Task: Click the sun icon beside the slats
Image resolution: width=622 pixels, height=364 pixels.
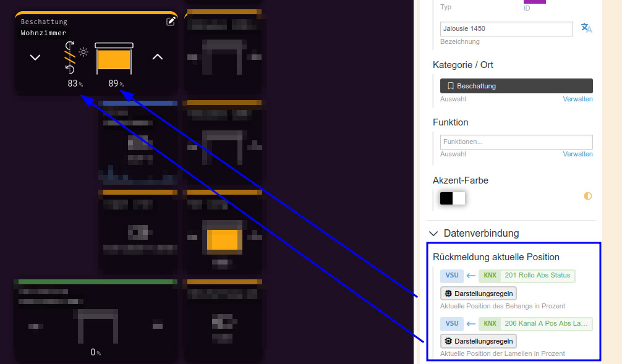Action: pyautogui.click(x=83, y=53)
